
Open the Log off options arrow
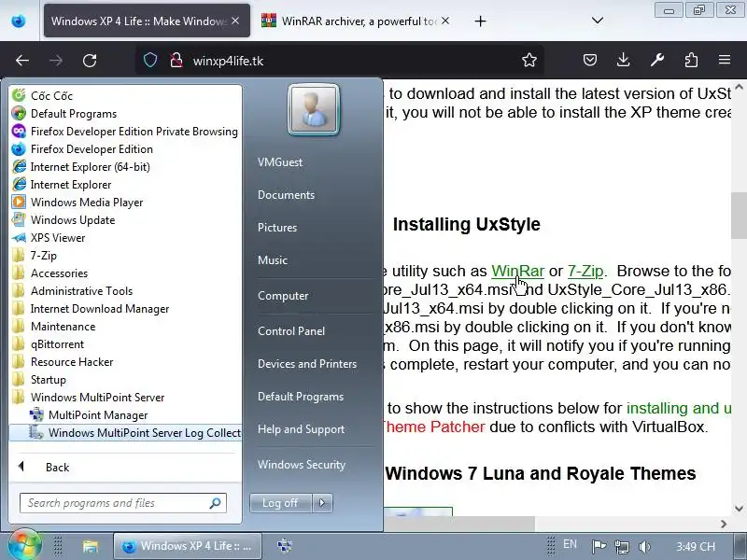coord(322,502)
